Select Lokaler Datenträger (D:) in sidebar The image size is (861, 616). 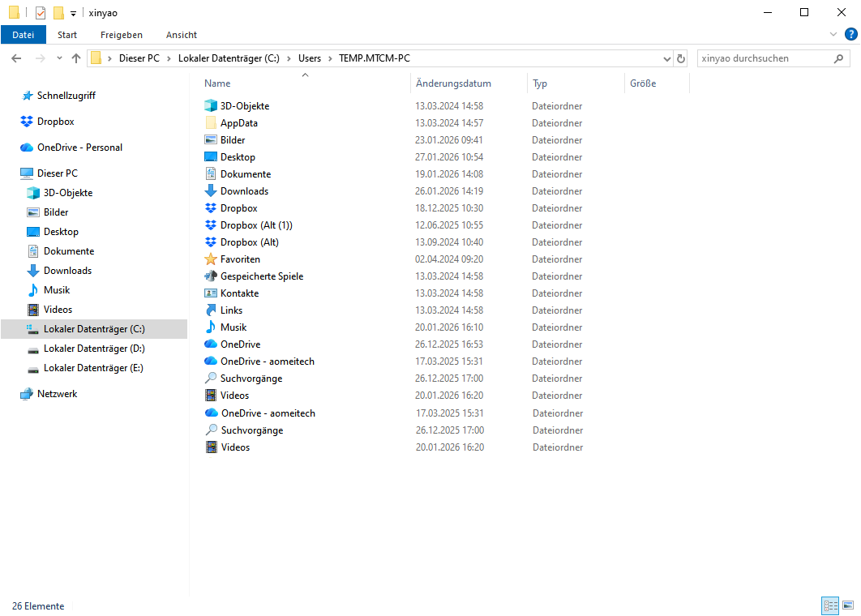93,349
